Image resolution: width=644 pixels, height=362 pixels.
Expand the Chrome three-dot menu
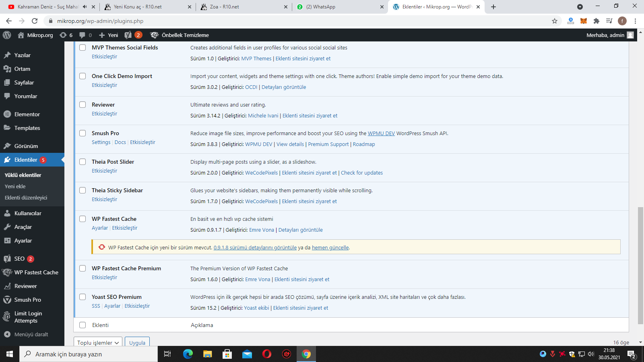click(x=635, y=21)
